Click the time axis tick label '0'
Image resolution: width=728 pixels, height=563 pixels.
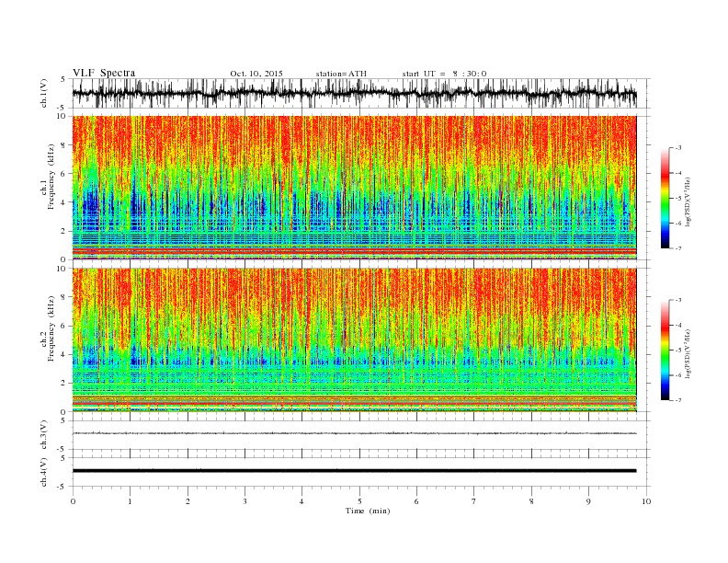coord(73,501)
